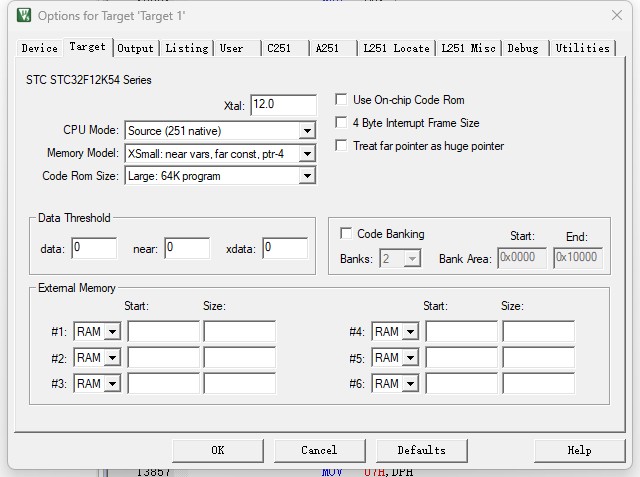
Task: Click the #3 memory Start field
Action: pos(164,384)
